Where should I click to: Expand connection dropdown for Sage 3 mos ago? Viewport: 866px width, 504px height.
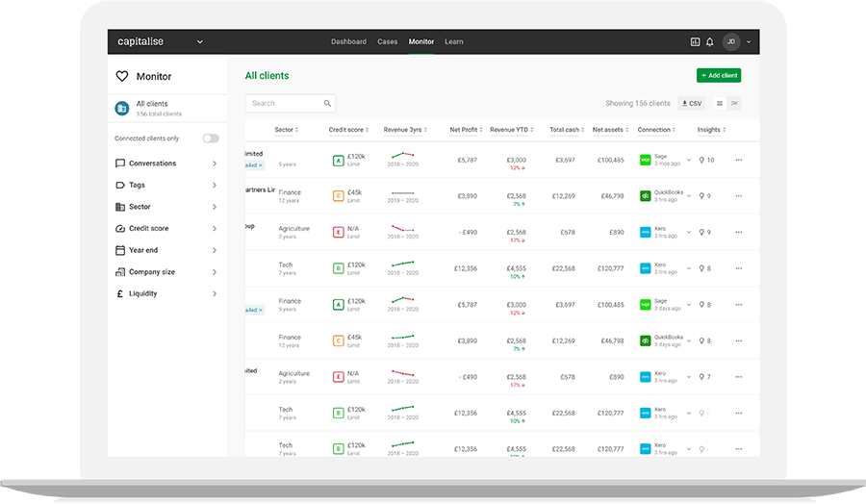pyautogui.click(x=689, y=160)
